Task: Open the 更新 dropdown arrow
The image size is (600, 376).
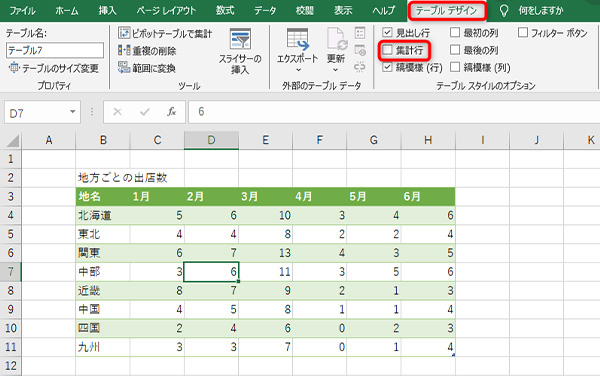Action: point(336,70)
